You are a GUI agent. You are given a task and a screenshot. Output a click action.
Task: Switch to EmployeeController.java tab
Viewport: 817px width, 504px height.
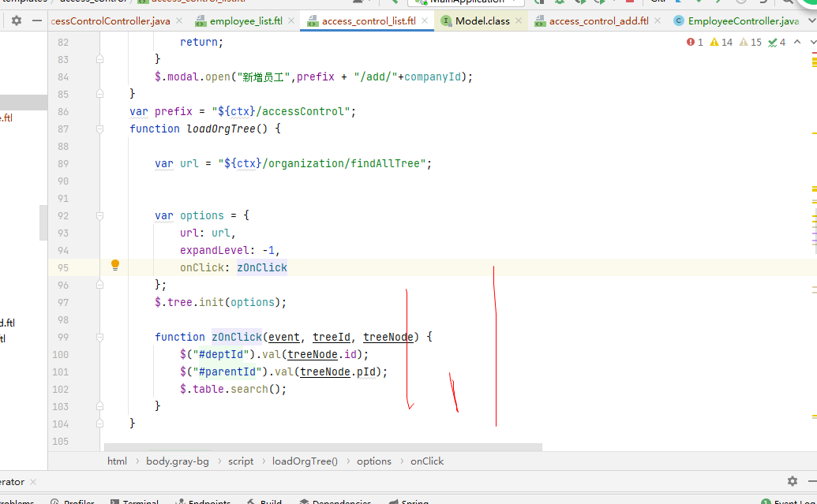[744, 21]
